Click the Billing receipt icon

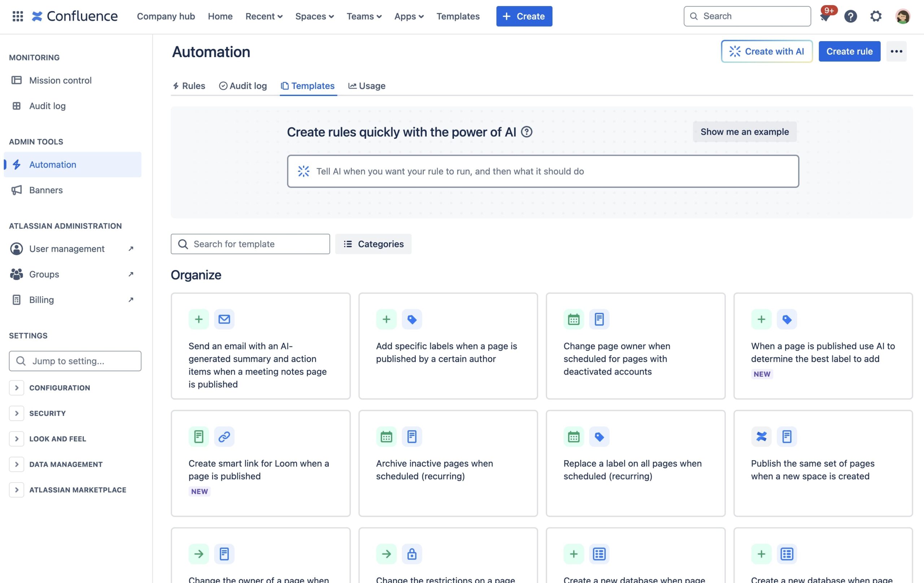17,299
